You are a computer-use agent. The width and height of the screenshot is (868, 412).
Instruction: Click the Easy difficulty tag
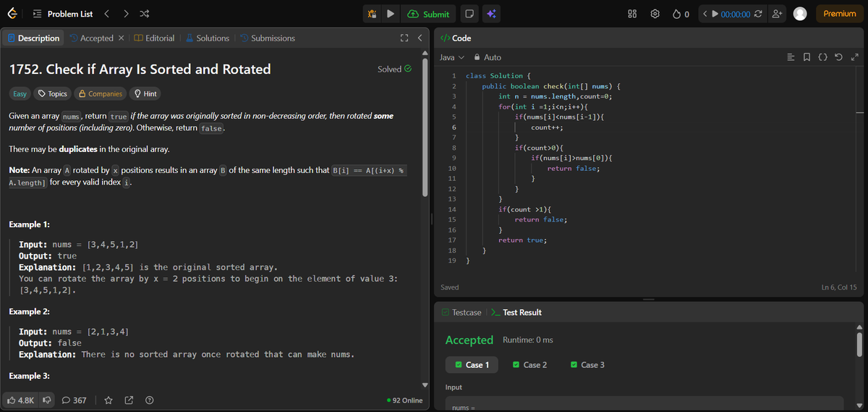coord(20,93)
